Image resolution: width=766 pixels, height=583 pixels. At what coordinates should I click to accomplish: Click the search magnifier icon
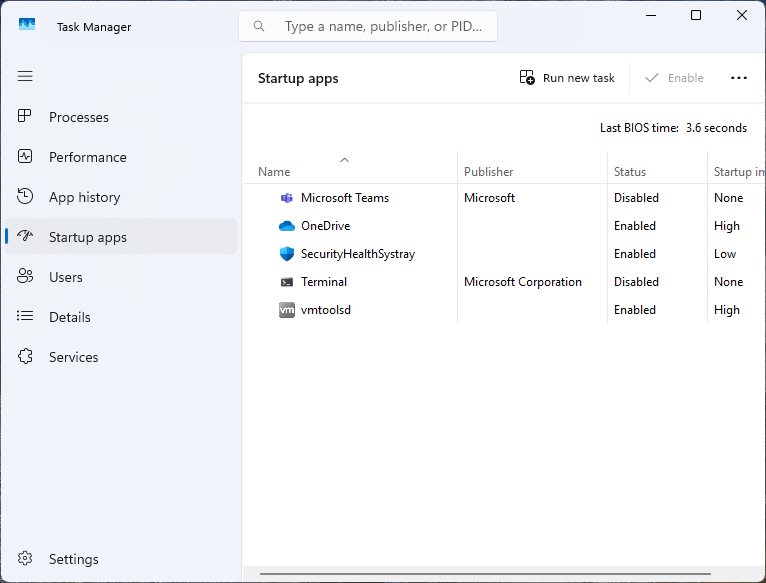point(259,26)
